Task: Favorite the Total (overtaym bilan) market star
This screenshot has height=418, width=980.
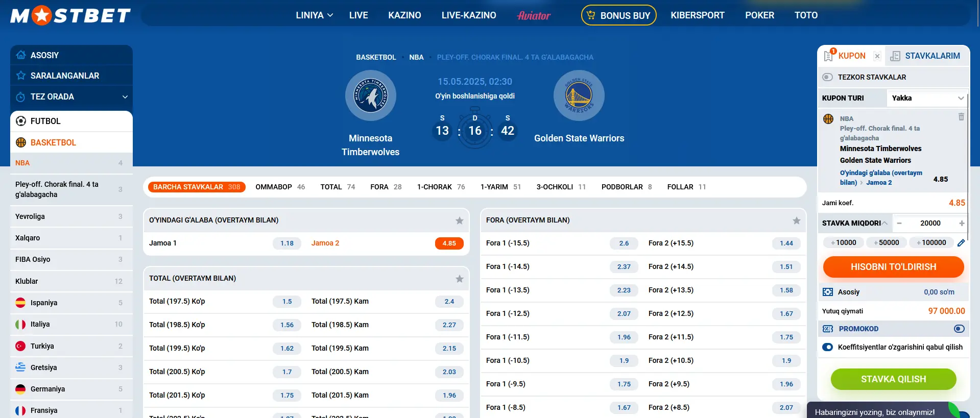Action: (x=460, y=279)
